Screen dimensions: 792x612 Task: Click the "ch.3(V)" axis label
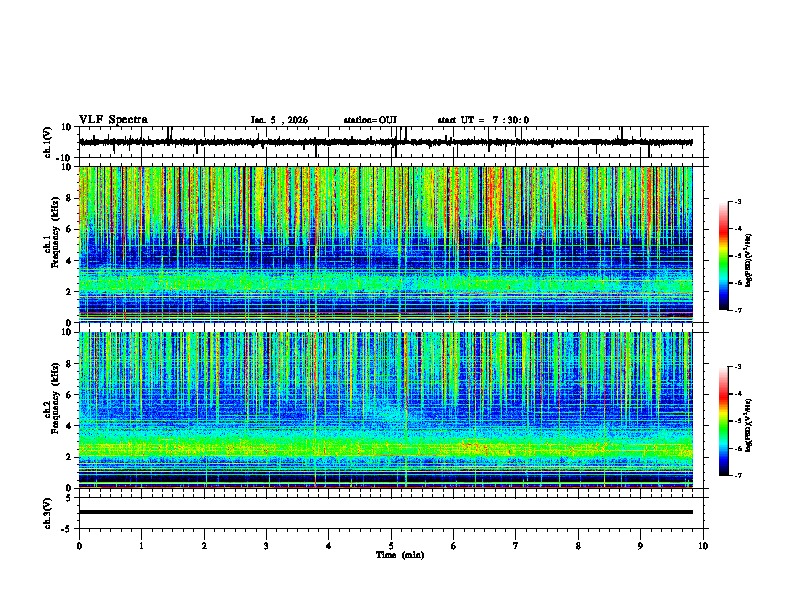pyautogui.click(x=48, y=513)
